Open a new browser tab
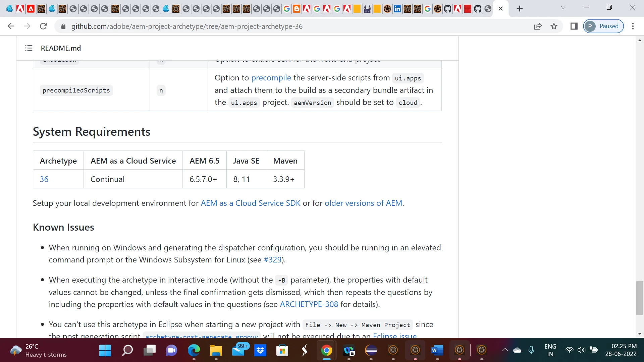This screenshot has height=362, width=644. [520, 9]
